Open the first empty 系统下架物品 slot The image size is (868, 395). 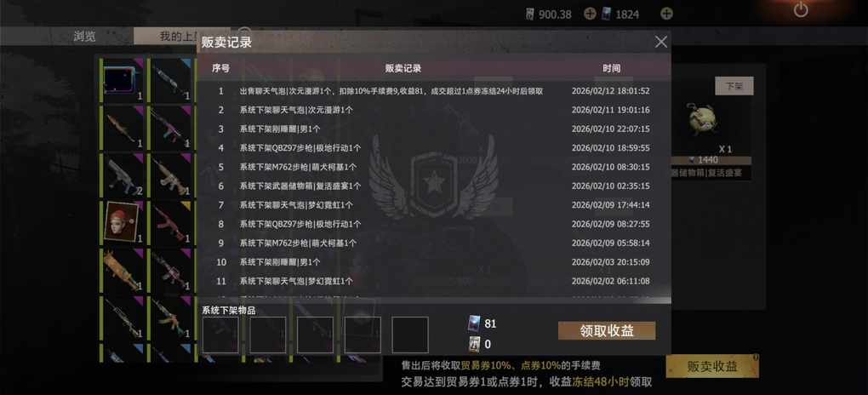220,335
